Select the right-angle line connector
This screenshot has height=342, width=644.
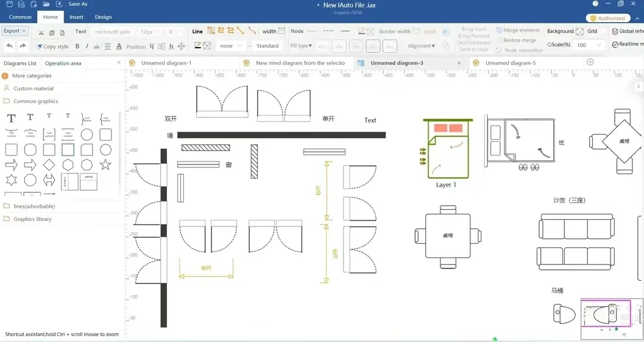(211, 30)
